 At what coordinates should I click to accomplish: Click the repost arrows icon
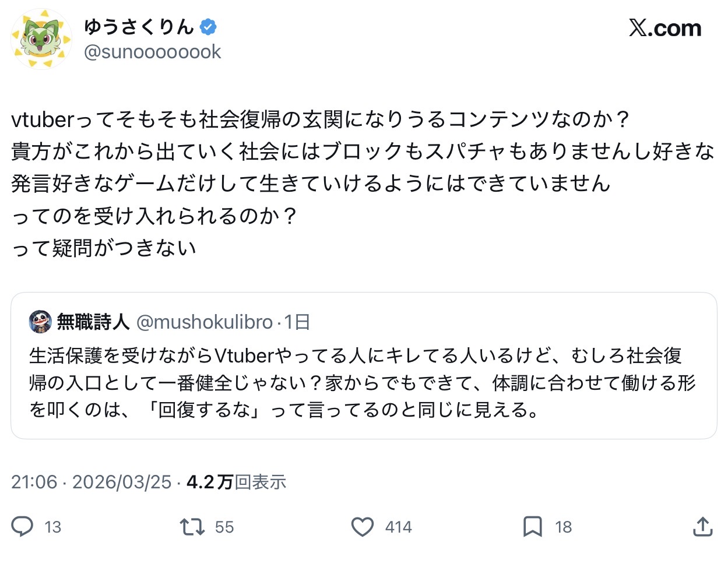[192, 527]
